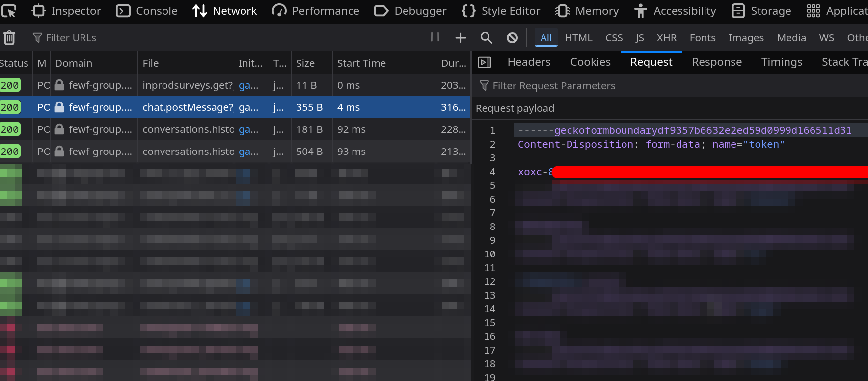The image size is (868, 381).
Task: Filter by XHR requests
Action: [667, 38]
